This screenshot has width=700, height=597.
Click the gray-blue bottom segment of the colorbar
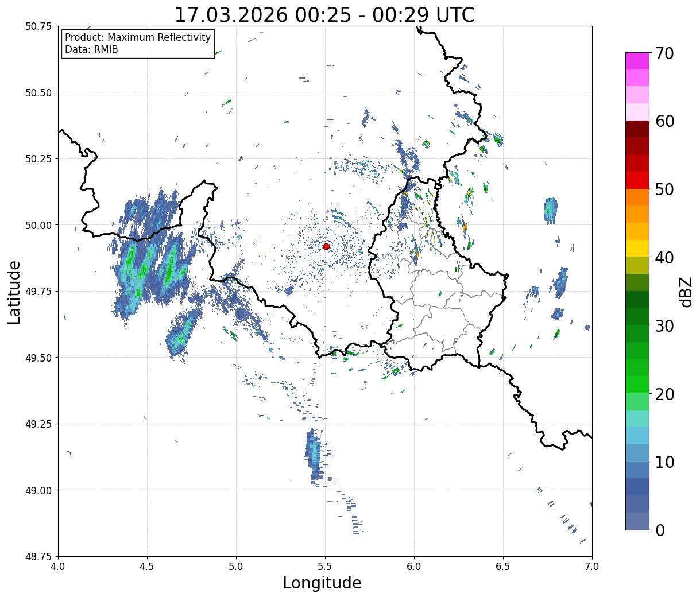(637, 521)
